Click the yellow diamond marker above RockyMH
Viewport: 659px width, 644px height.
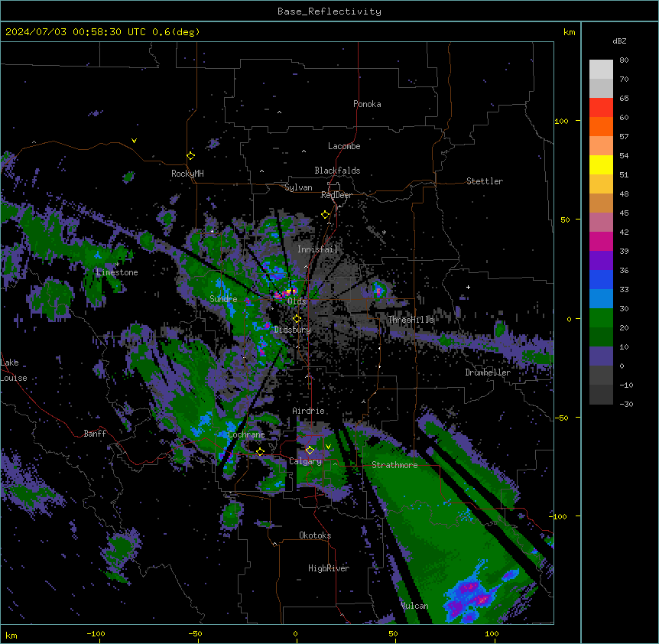(x=190, y=155)
